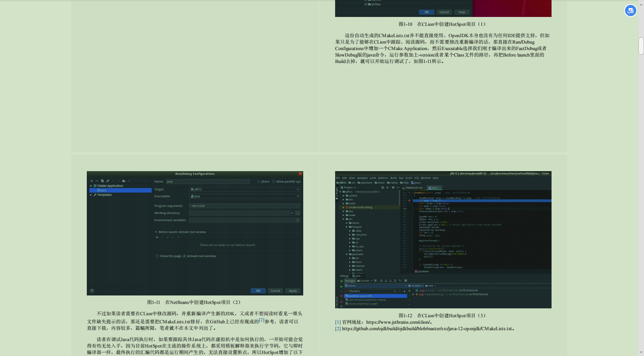The image size is (644, 356).
Task: Expand the args variable row
Action: pyautogui.click(x=413, y=294)
